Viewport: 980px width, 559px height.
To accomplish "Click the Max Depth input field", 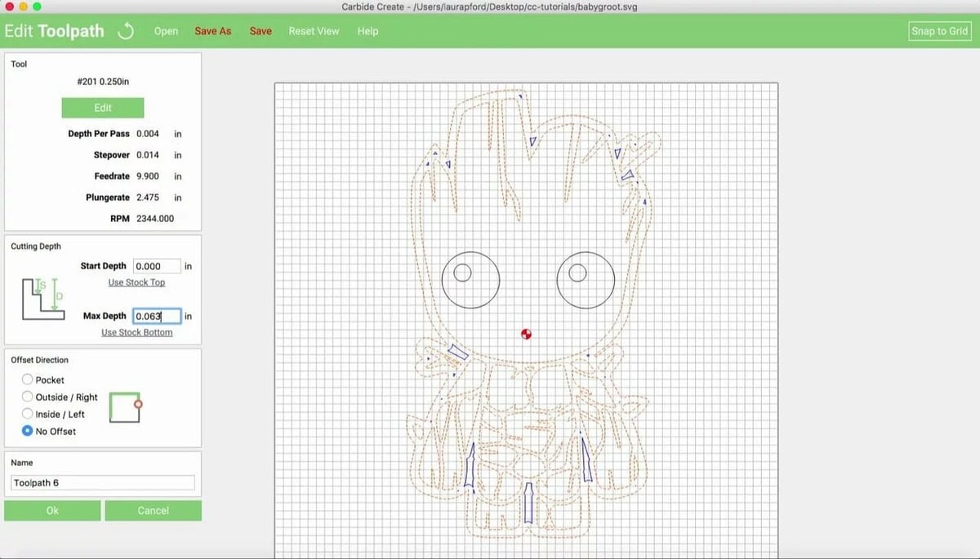I will pos(157,316).
